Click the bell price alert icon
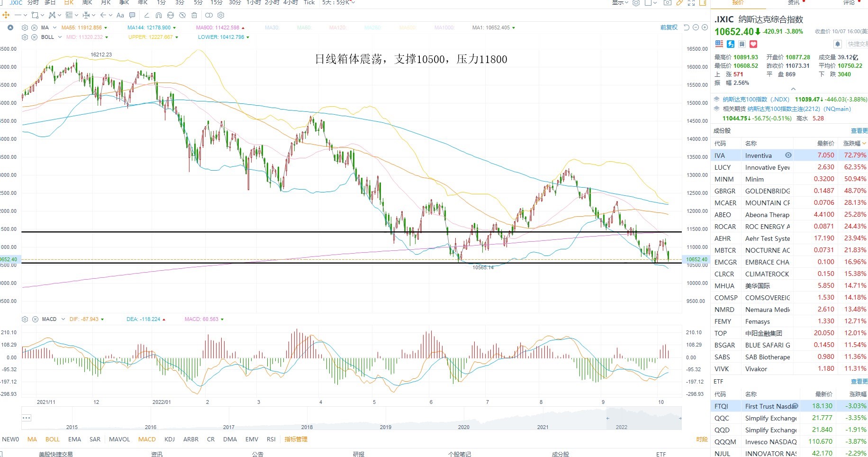The image size is (868, 457). click(x=838, y=44)
